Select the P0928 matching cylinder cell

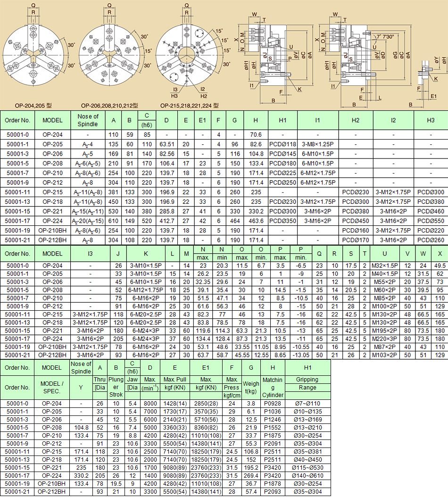(x=273, y=404)
